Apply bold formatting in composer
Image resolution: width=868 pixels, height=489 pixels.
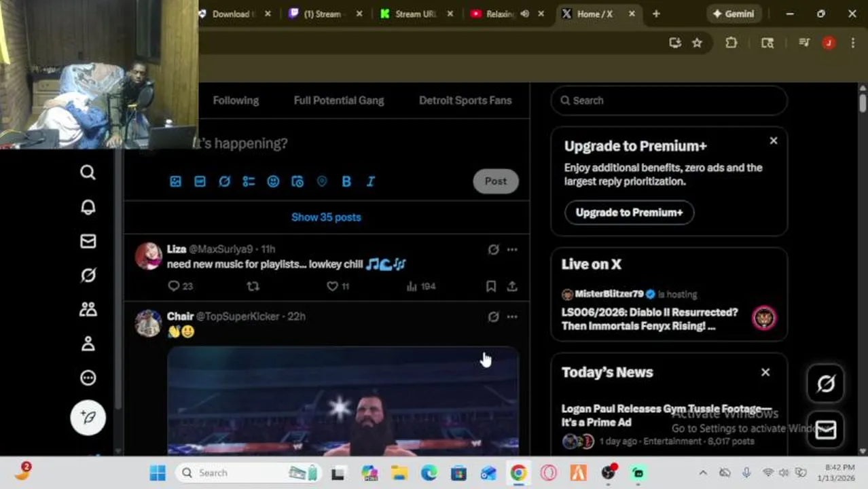[x=346, y=181]
